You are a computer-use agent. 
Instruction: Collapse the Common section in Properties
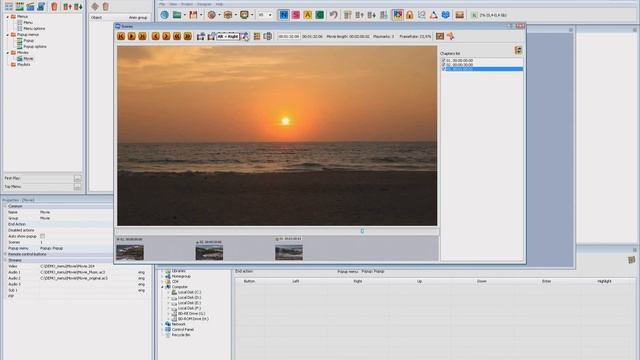click(x=5, y=206)
